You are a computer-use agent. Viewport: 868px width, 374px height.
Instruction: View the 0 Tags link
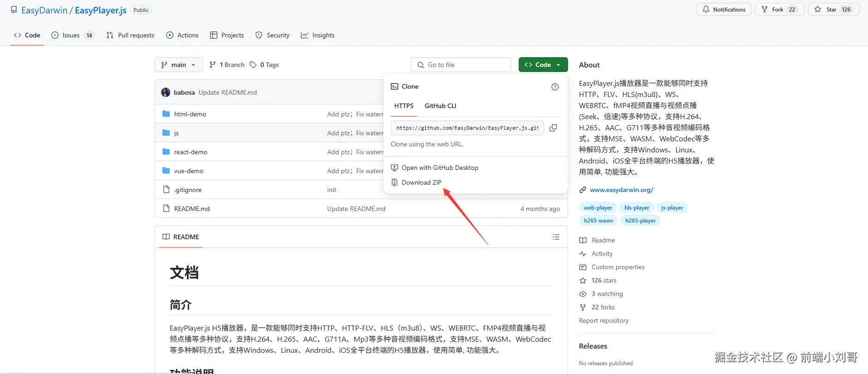264,65
